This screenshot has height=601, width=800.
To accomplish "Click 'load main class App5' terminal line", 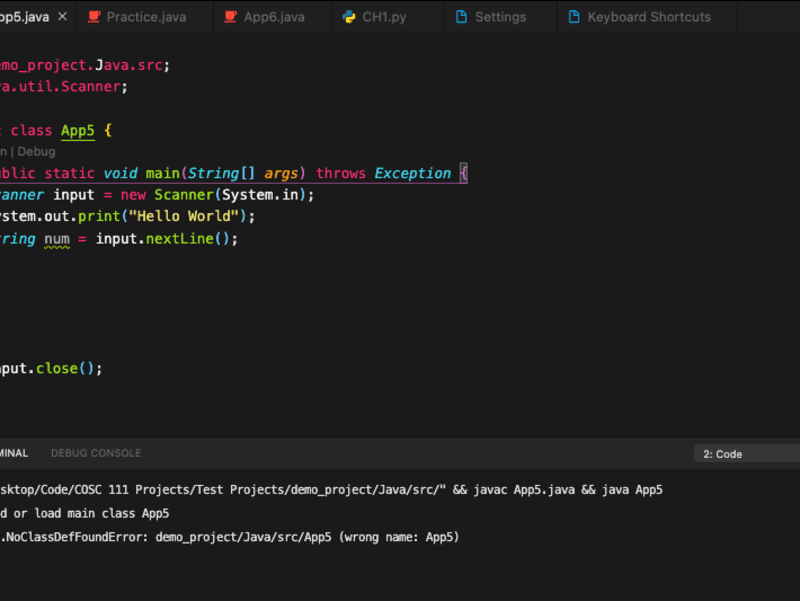I will click(x=102, y=513).
